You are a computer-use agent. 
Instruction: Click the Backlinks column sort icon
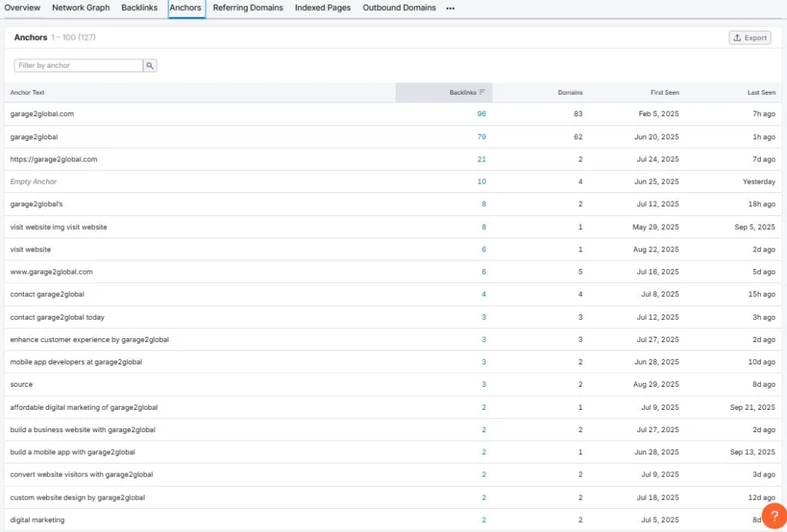(483, 92)
